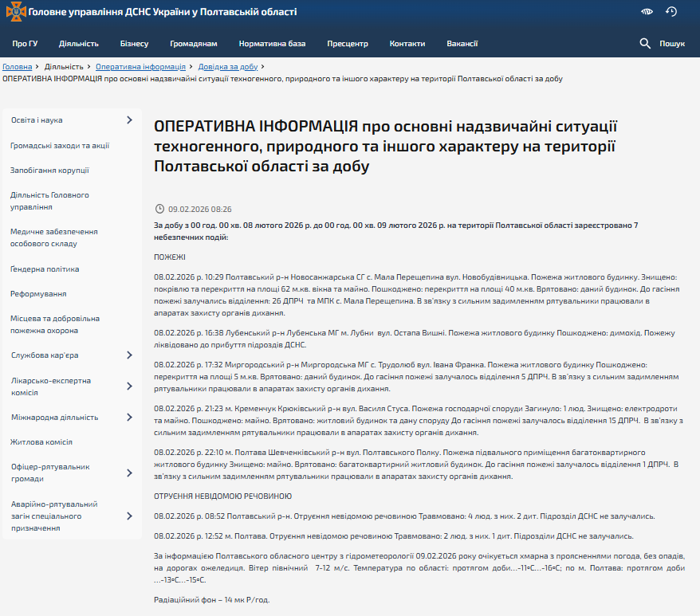Open Запобігання корупції sidebar item
Image resolution: width=700 pixels, height=616 pixels.
(49, 170)
